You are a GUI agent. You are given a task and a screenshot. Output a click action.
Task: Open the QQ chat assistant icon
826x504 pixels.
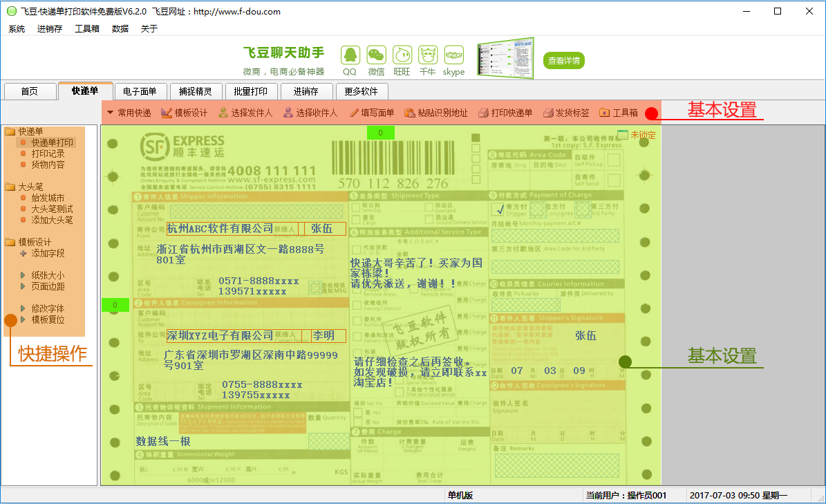point(350,55)
